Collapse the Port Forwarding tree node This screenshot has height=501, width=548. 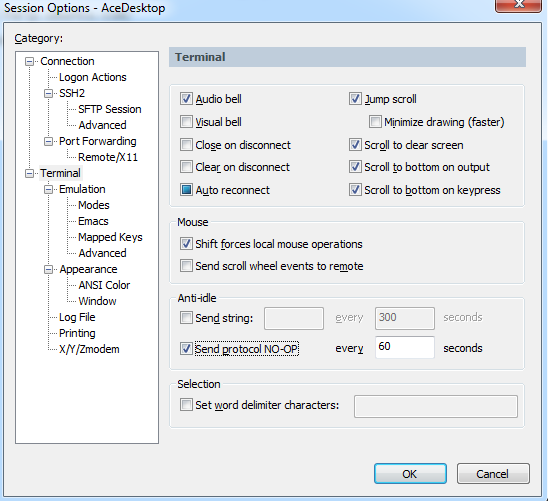(48, 141)
